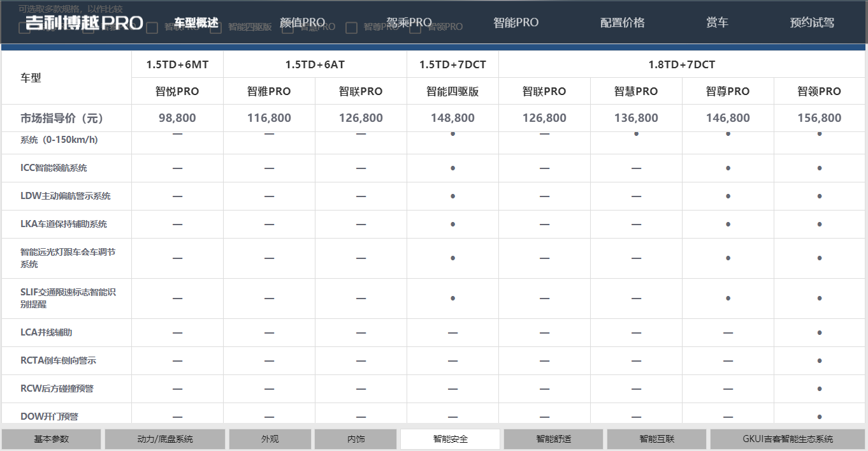
Task: Click the 系统（0-150km/h） row label
Action: [x=59, y=140]
